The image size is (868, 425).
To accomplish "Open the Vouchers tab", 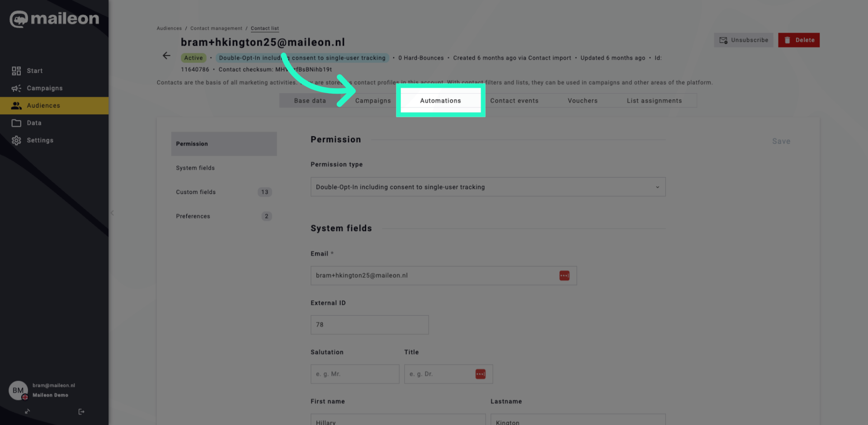I will coord(582,100).
